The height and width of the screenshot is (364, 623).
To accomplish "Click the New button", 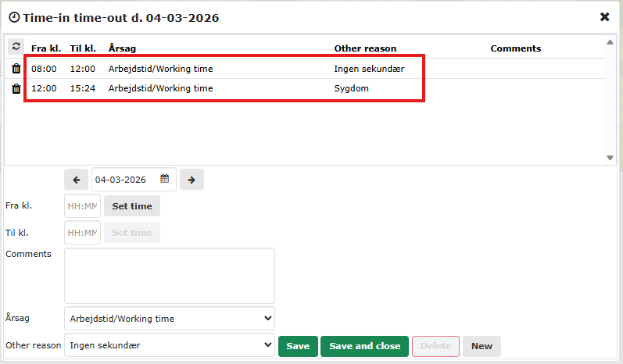I will click(x=482, y=346).
